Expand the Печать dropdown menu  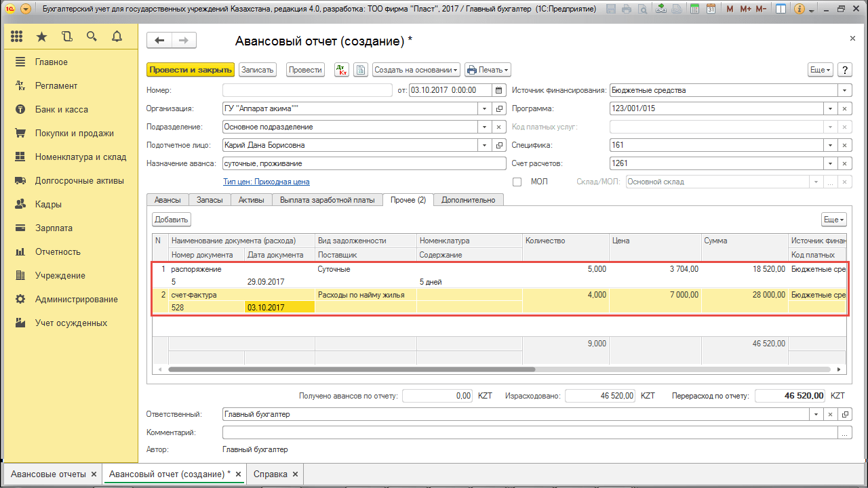coord(487,70)
